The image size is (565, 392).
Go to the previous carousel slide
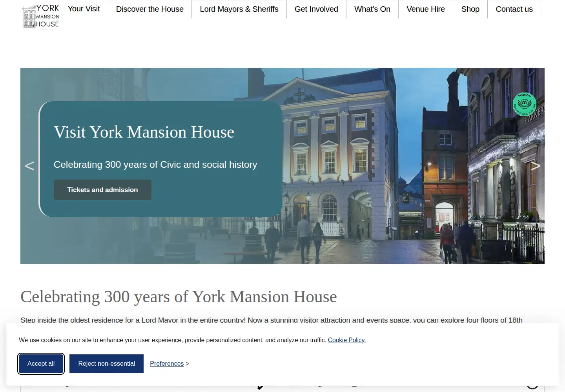click(x=29, y=166)
